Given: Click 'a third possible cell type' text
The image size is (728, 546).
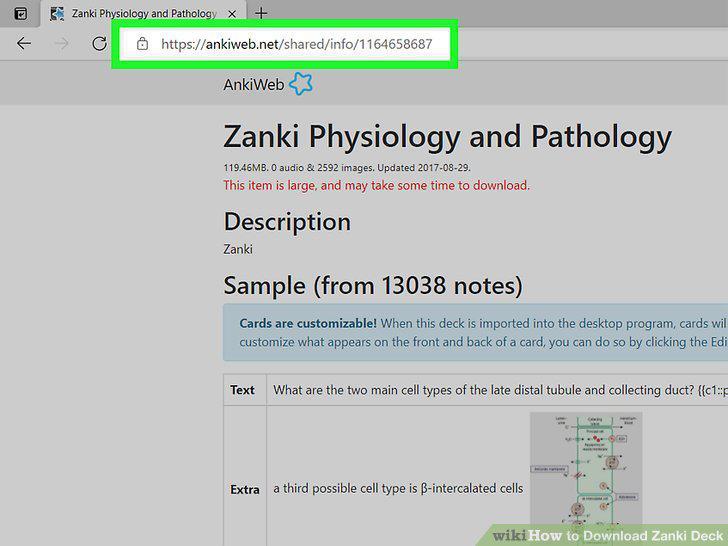Looking at the screenshot, I should point(398,488).
